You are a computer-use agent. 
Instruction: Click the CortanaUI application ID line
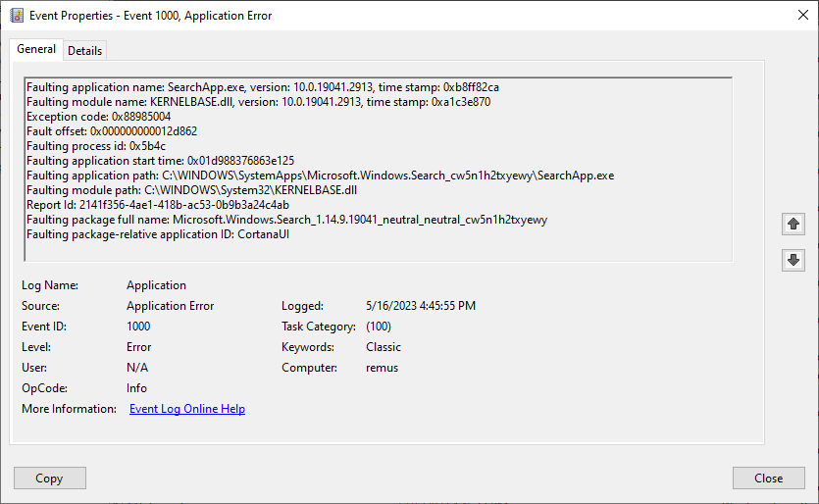click(x=158, y=234)
